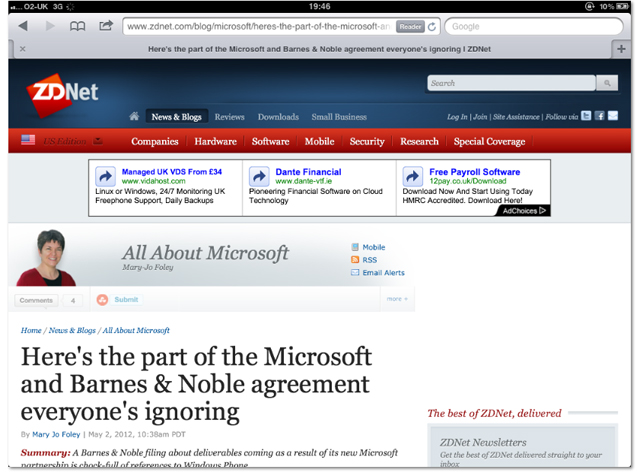The image size is (640, 473).
Task: Click the ZDNet site Search box
Action: [511, 83]
